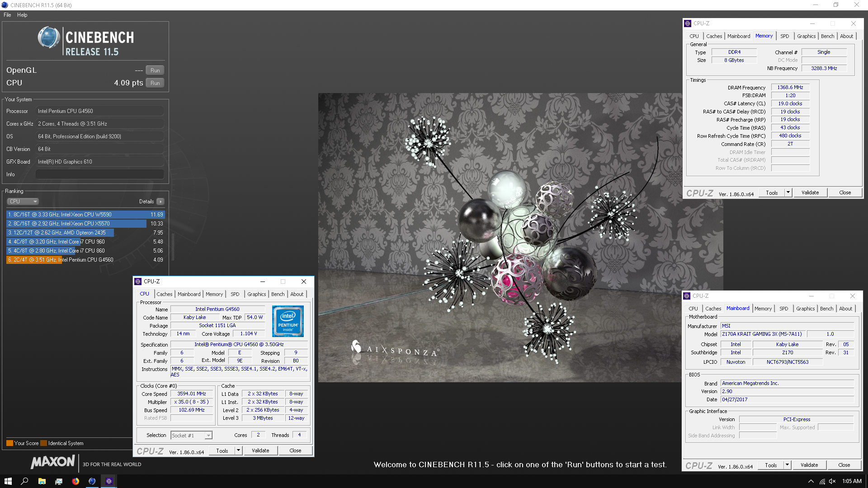868x488 pixels.
Task: Select SPD tab in Memory window
Action: 785,36
